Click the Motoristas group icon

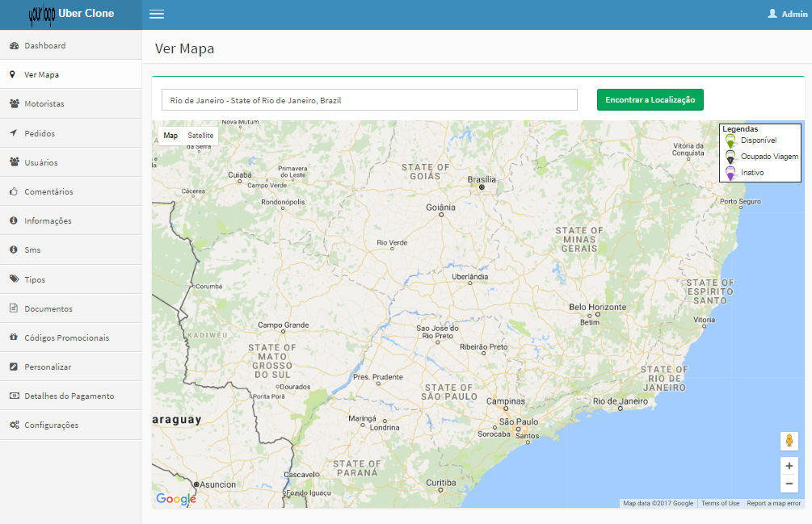(x=14, y=103)
